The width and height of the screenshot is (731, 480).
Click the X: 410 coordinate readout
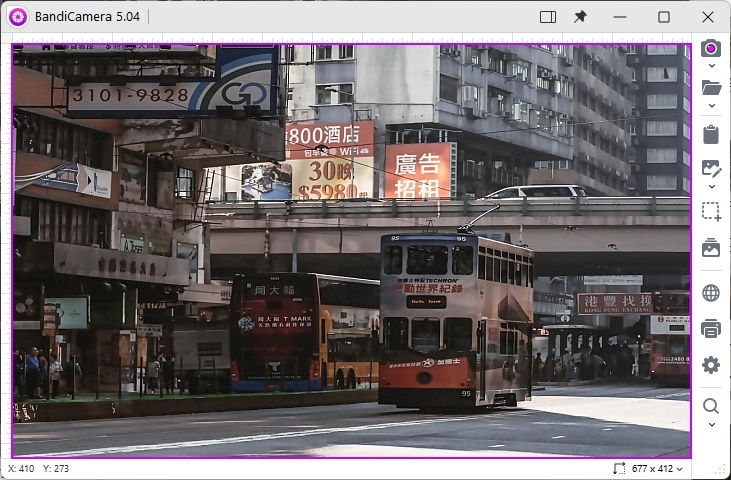click(x=21, y=468)
